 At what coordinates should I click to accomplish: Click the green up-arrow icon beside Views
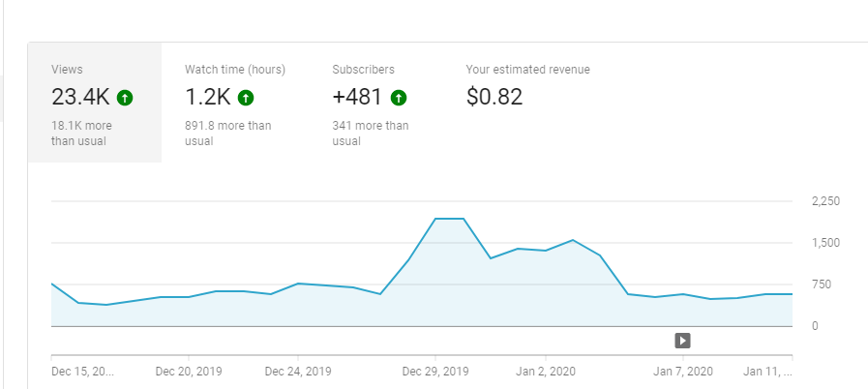pyautogui.click(x=125, y=99)
